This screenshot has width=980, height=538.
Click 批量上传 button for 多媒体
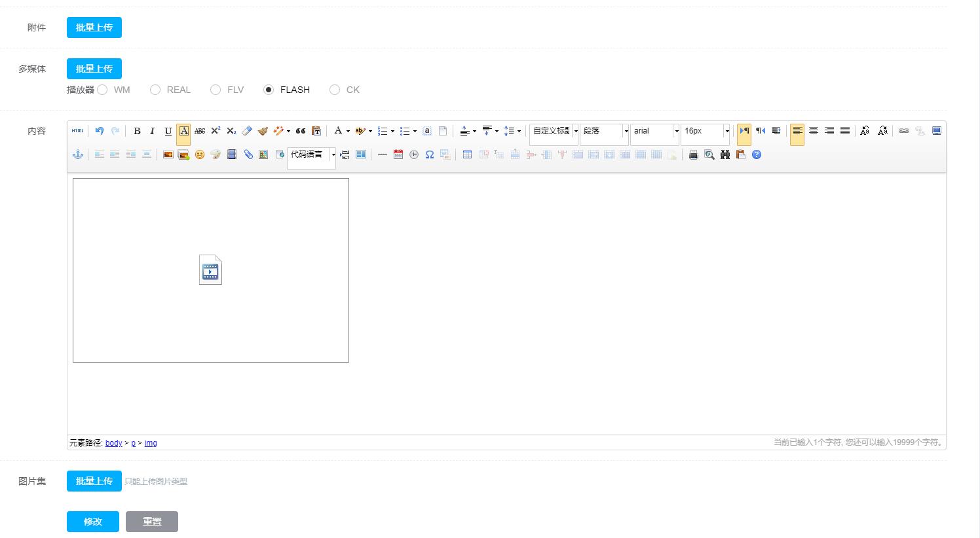[94, 69]
